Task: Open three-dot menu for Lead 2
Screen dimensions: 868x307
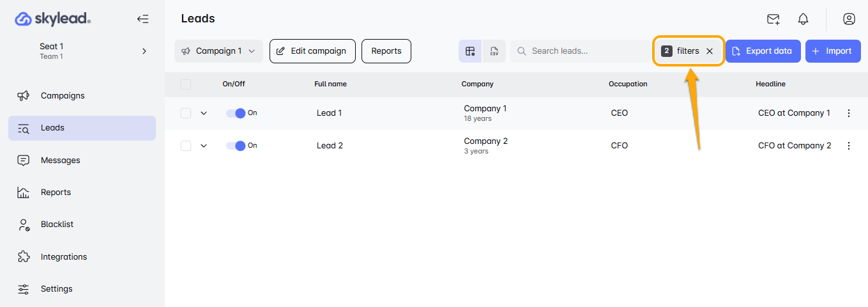Action: [849, 146]
